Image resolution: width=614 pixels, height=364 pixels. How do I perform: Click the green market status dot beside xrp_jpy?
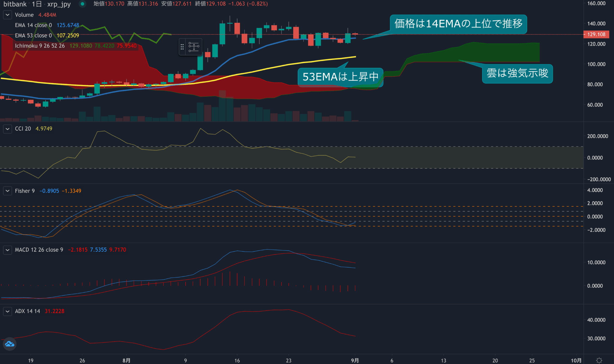(82, 4)
